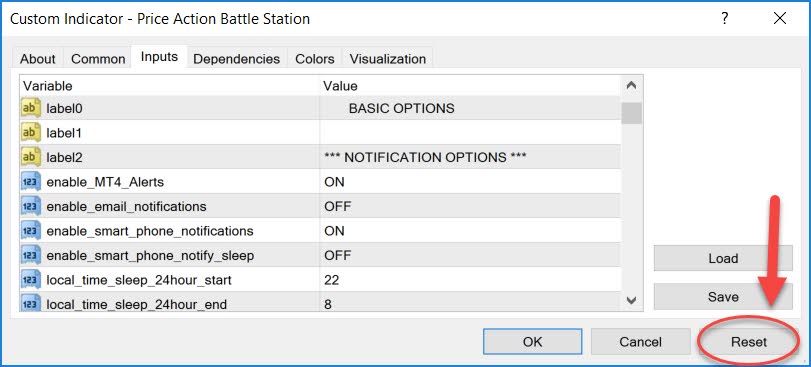Click the numeric icon for enable_MT4_Alerts
Screen dimensions: 811x367
coord(31,182)
